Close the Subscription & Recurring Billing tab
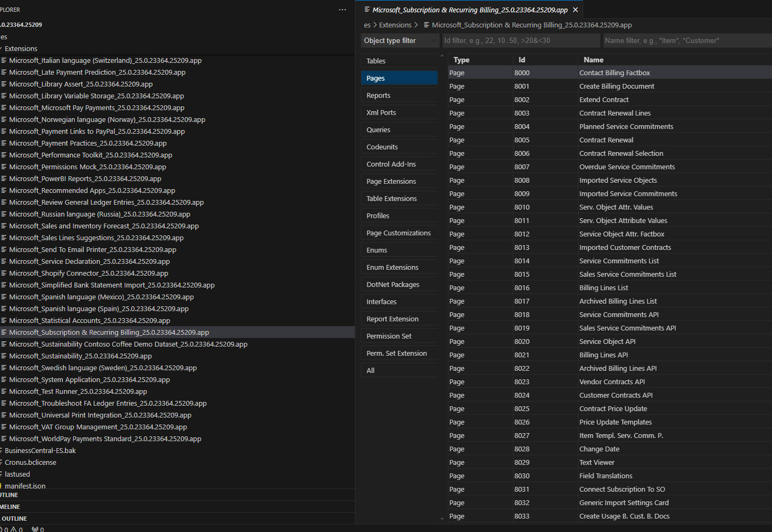 [575, 10]
